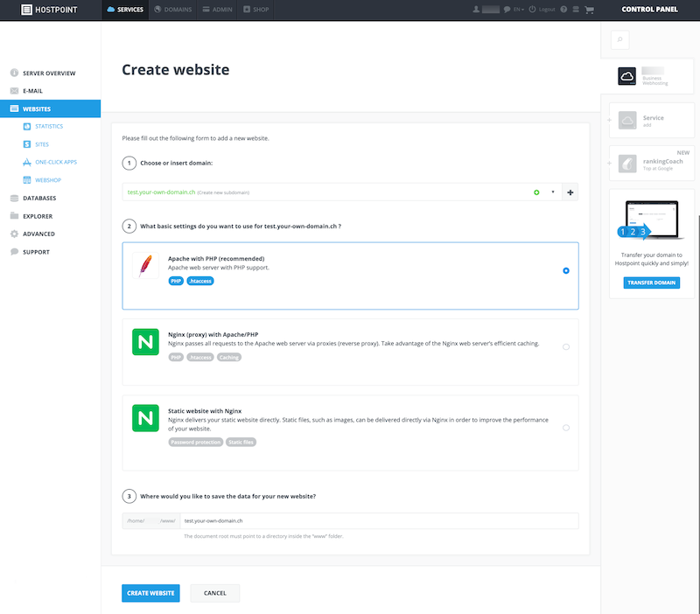Click the Caching tag
Image resolution: width=700 pixels, height=614 pixels.
coord(229,358)
